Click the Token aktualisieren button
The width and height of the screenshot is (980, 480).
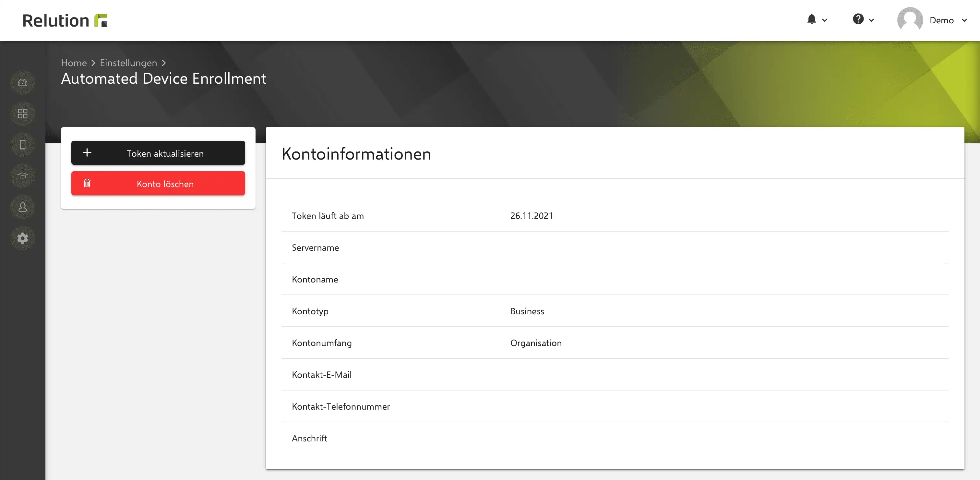pyautogui.click(x=158, y=153)
